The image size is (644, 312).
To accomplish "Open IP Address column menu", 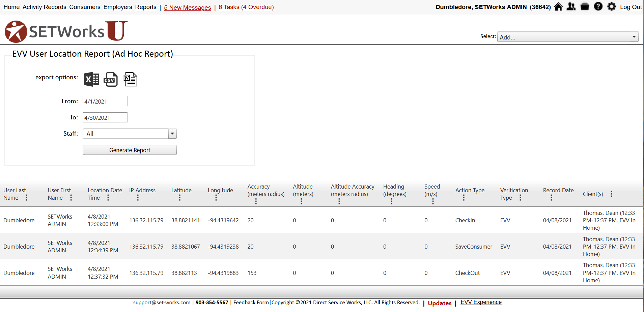I will 138,198.
